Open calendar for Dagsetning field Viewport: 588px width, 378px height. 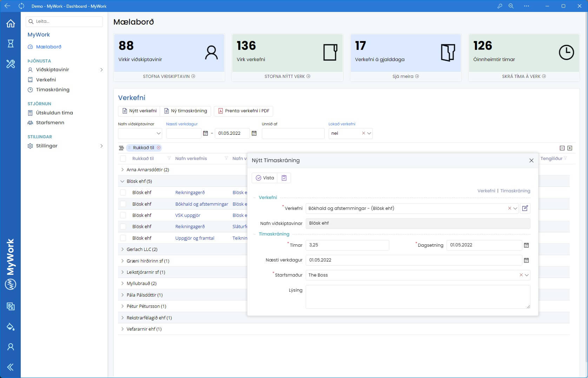[526, 245]
